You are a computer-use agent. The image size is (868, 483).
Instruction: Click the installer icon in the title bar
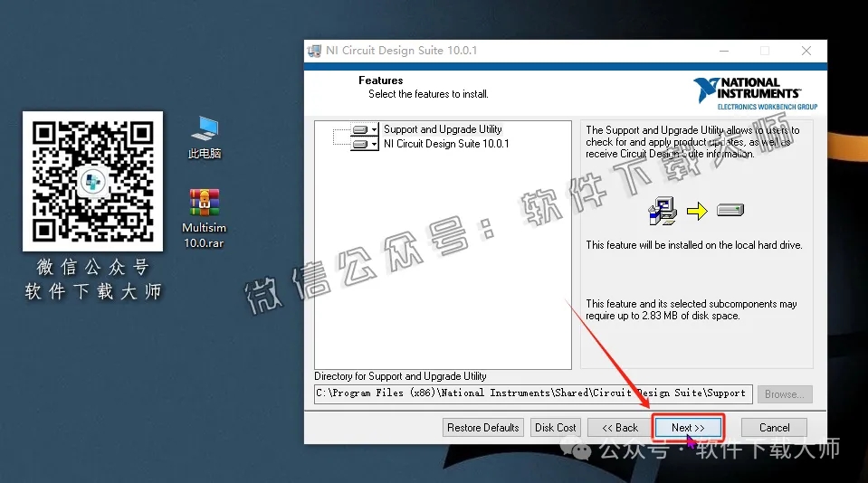pyautogui.click(x=314, y=51)
